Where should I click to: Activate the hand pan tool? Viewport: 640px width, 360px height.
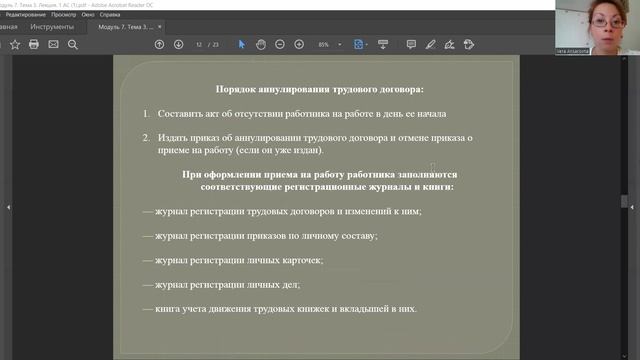261,44
